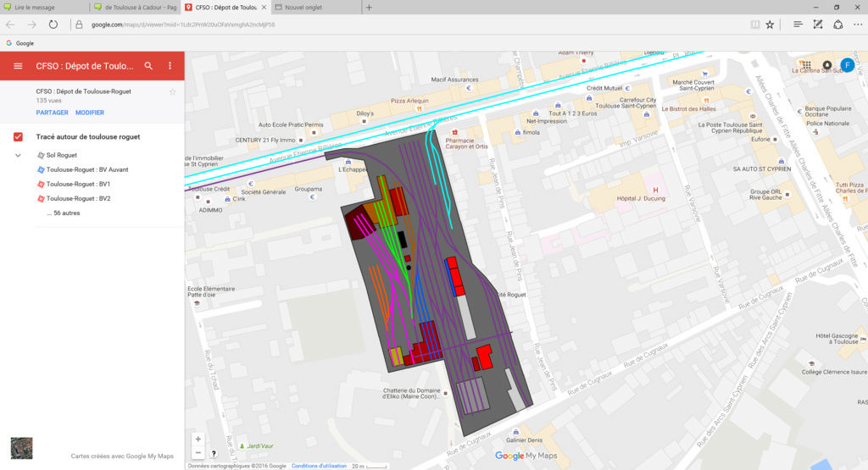Open Google notifications icon
The height and width of the screenshot is (470, 868).
point(827,65)
